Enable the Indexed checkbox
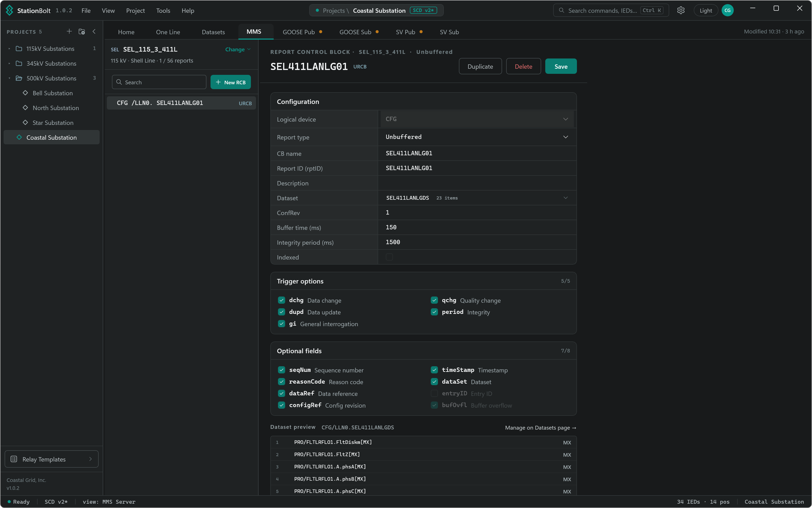The height and width of the screenshot is (508, 812). pos(389,257)
